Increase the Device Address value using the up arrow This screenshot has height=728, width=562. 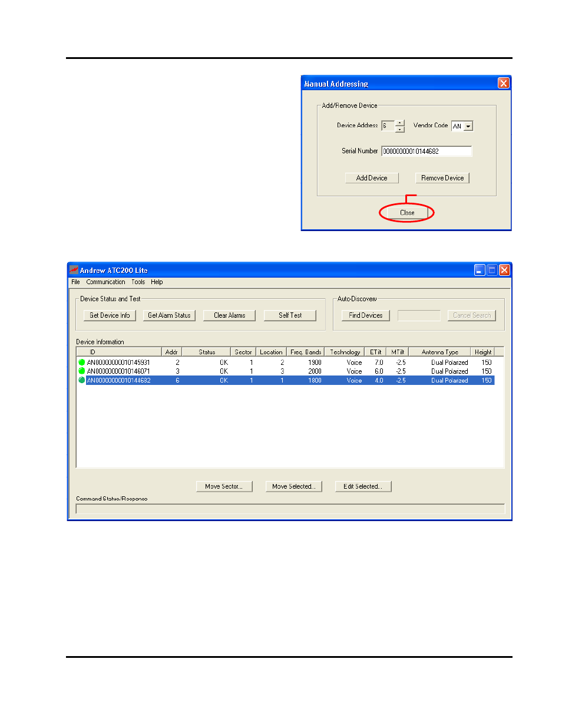pyautogui.click(x=400, y=123)
